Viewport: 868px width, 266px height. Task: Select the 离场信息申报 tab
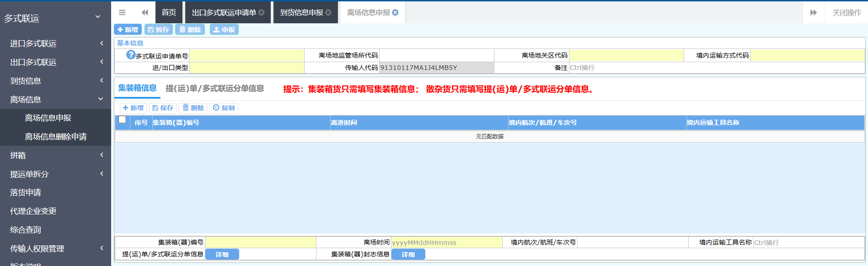368,13
